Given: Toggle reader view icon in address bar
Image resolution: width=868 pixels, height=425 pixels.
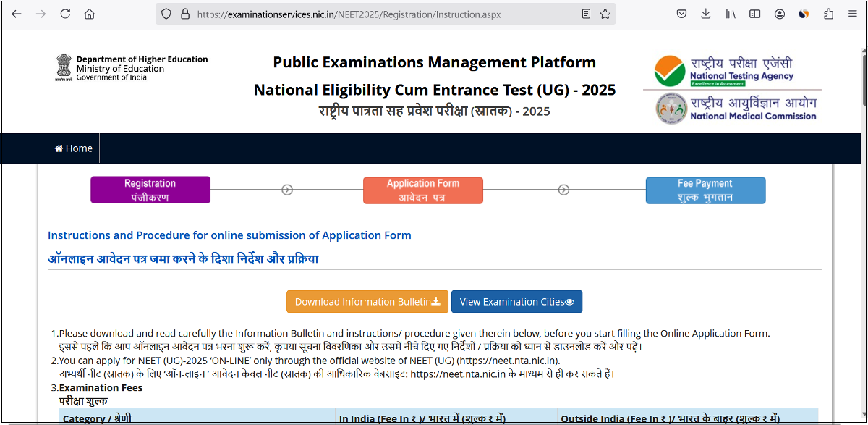Looking at the screenshot, I should pyautogui.click(x=586, y=14).
